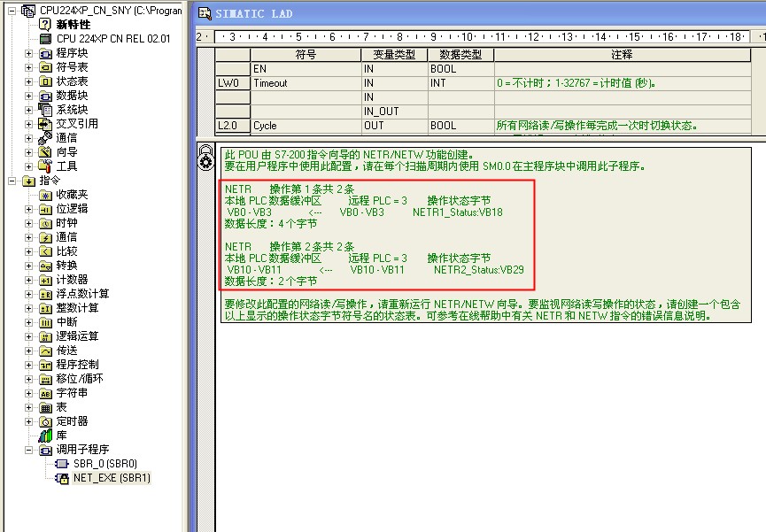Select the 交叉引用 cross reference icon
766x532 pixels.
click(45, 124)
